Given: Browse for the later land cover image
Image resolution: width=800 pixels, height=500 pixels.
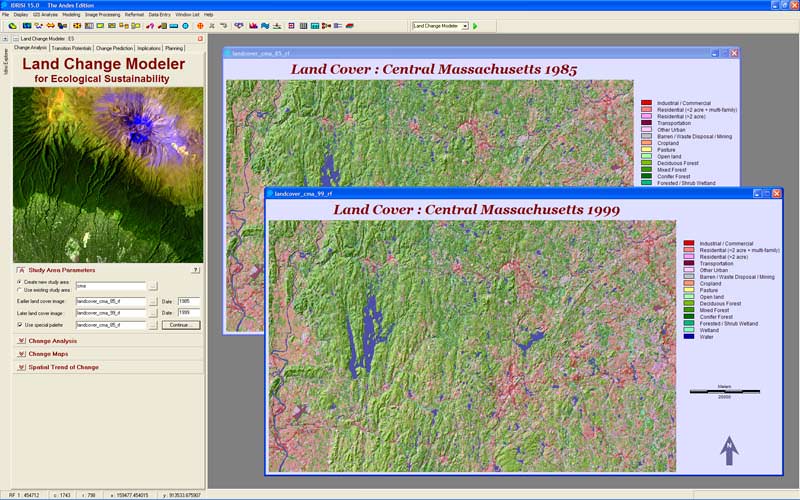Looking at the screenshot, I should (x=153, y=313).
